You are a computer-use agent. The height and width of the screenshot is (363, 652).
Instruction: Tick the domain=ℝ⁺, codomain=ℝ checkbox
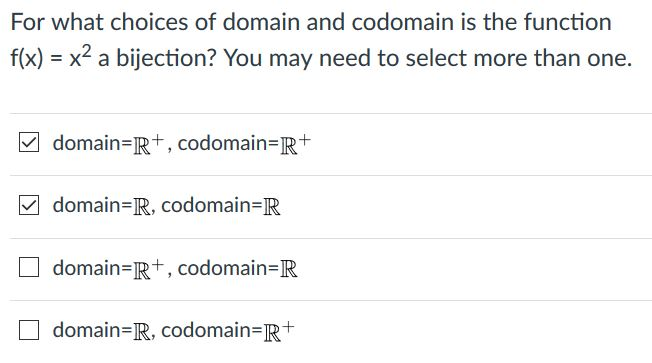point(29,267)
